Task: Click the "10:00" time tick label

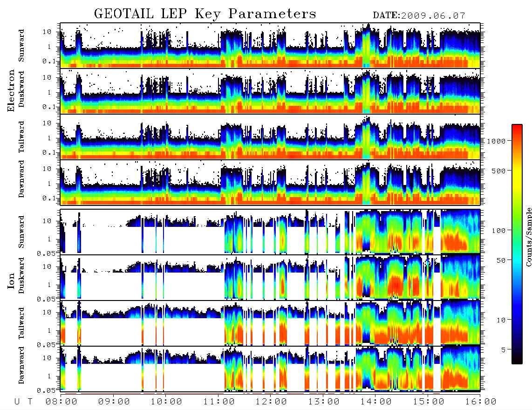Action: pos(167,402)
